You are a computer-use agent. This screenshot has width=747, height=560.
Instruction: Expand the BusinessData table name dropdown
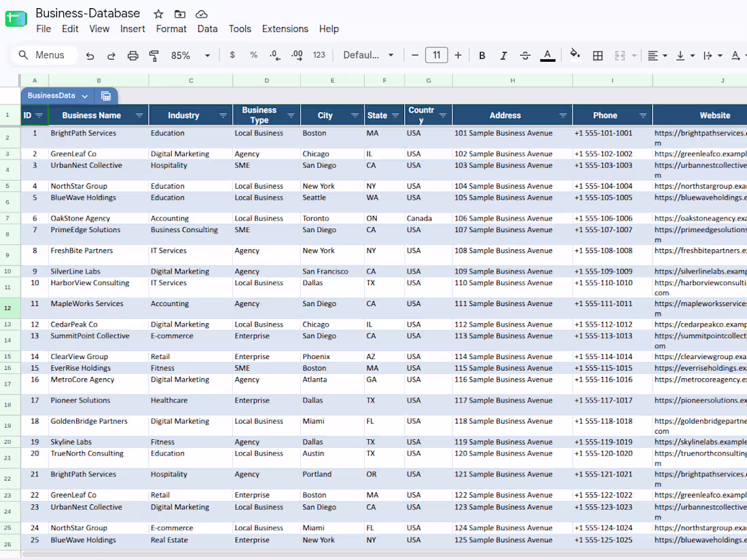(85, 96)
